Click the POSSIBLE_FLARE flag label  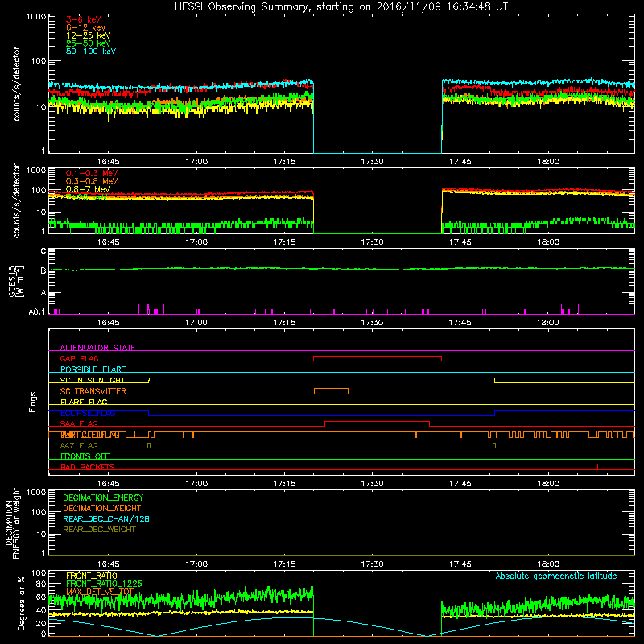tap(93, 369)
